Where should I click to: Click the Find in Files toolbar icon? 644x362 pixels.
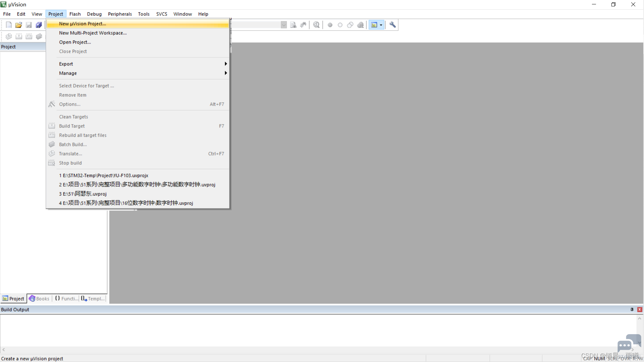point(293,25)
